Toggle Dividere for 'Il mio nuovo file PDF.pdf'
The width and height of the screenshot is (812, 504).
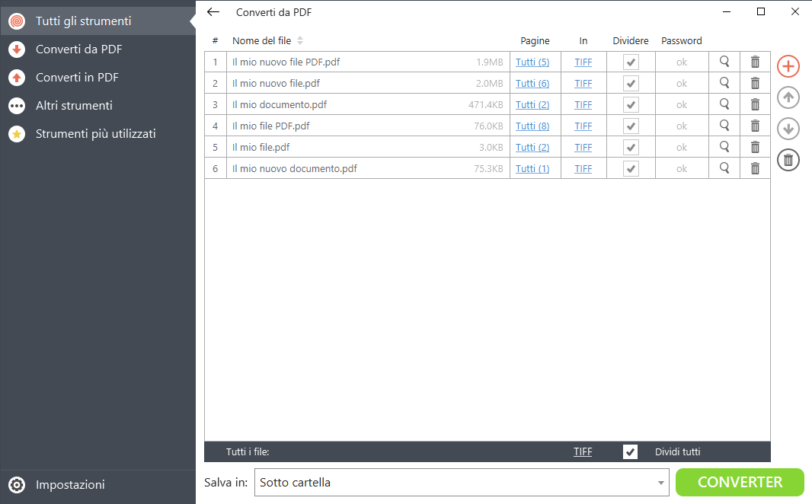tap(631, 62)
